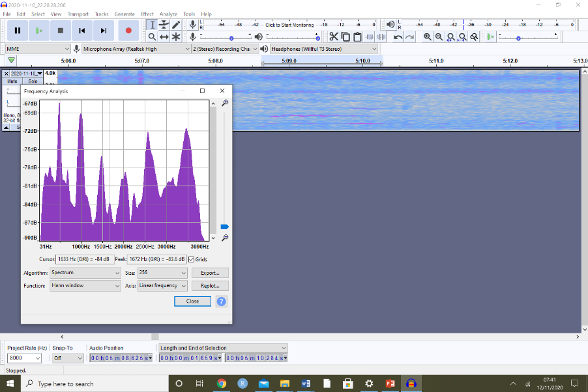588x392 pixels.
Task: Open the Transport menu
Action: click(x=78, y=14)
